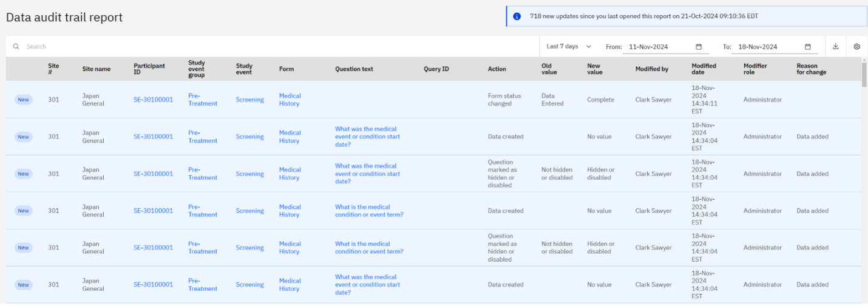
Task: Open the first row Medical History form link
Action: (290, 100)
